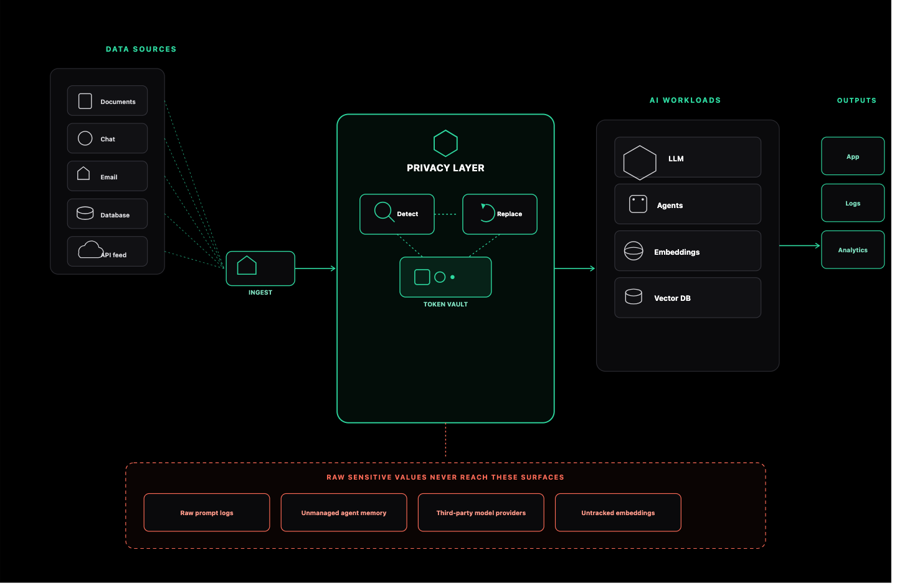Select the Analytics output box
The width and height of the screenshot is (897, 588).
853,249
